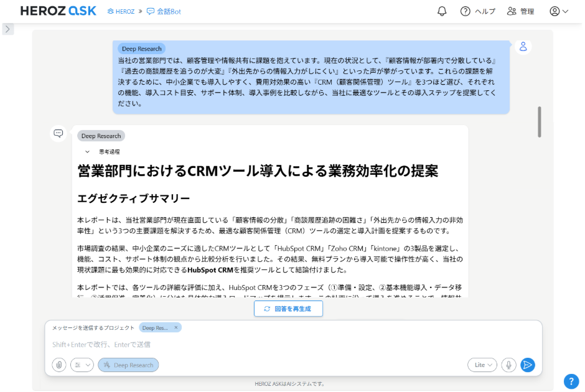This screenshot has height=392, width=585.
Task: Open the 会話Bot breadcrumb link
Action: pos(164,12)
